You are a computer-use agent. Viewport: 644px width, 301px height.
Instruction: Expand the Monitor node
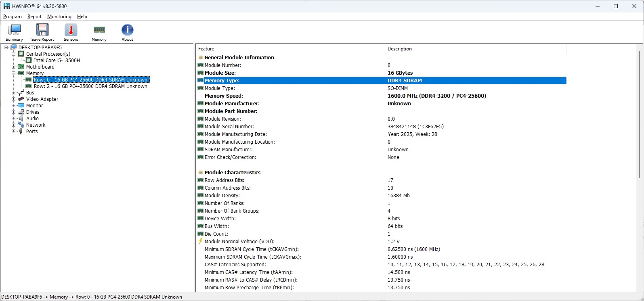[14, 106]
